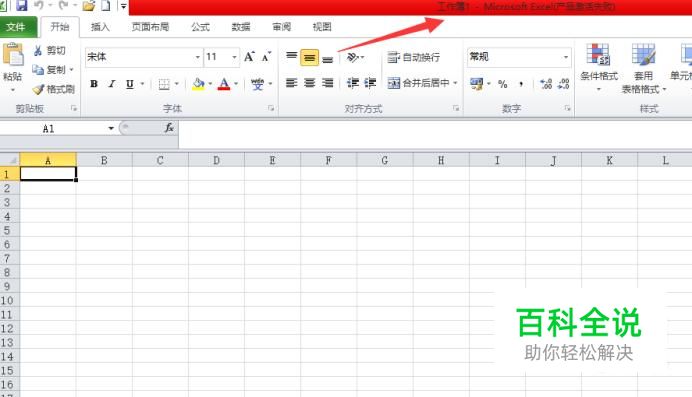Apply the red Font Color
This screenshot has height=397, width=692.
pos(224,83)
